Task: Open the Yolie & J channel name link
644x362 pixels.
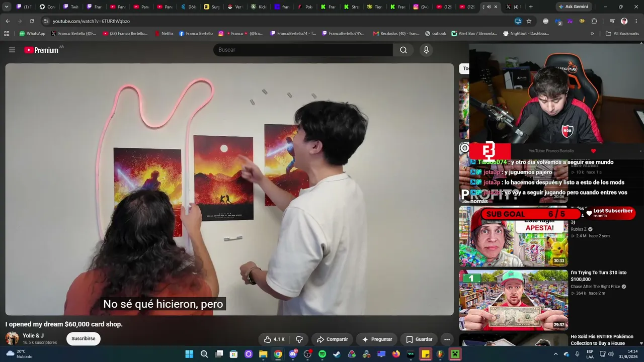Action: (x=33, y=335)
